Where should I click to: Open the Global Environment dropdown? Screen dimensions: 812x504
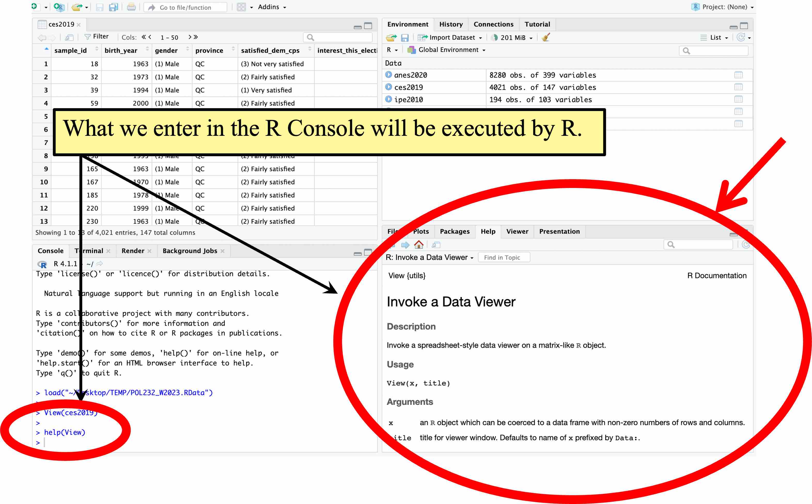tap(446, 50)
